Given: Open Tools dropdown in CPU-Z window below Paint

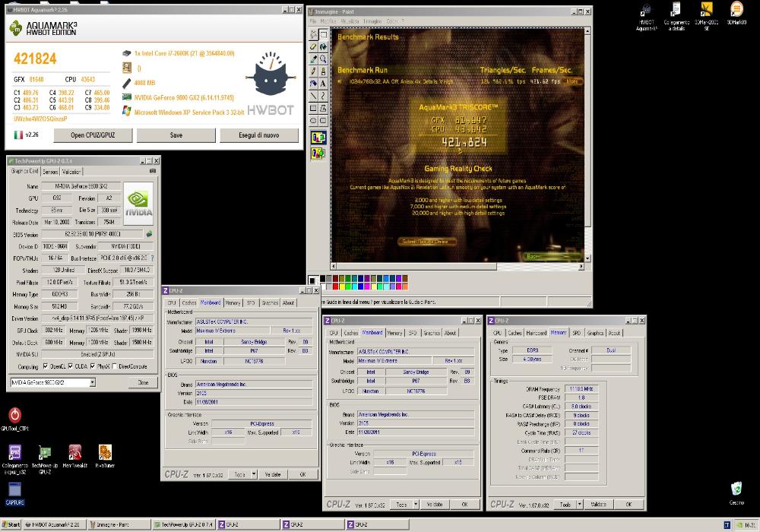Looking at the screenshot, I should (x=416, y=505).
